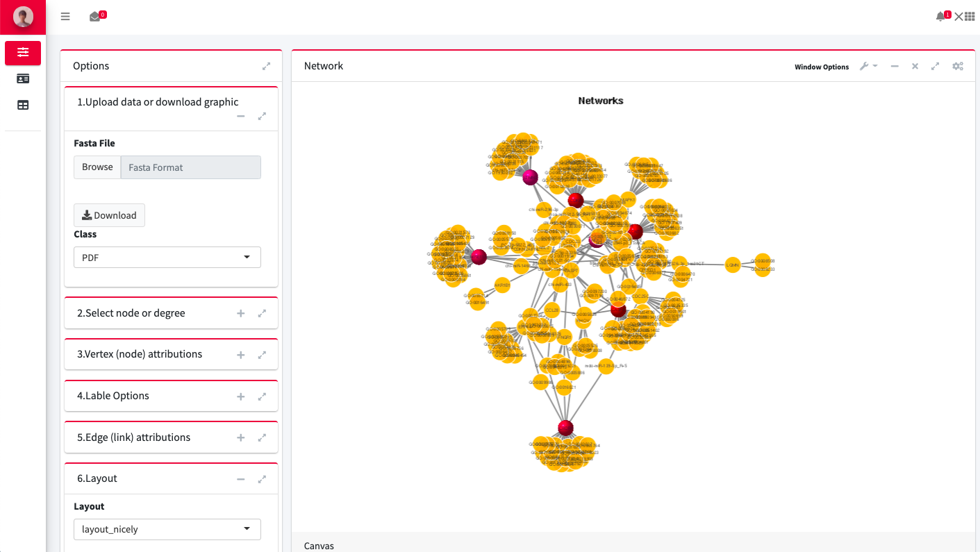Select the sliders options sidebar item
Image resolution: width=980 pixels, height=552 pixels.
[23, 53]
